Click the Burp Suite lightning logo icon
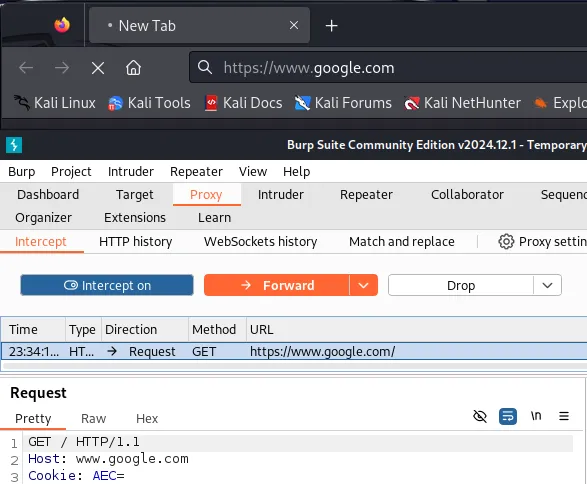 pos(14,145)
